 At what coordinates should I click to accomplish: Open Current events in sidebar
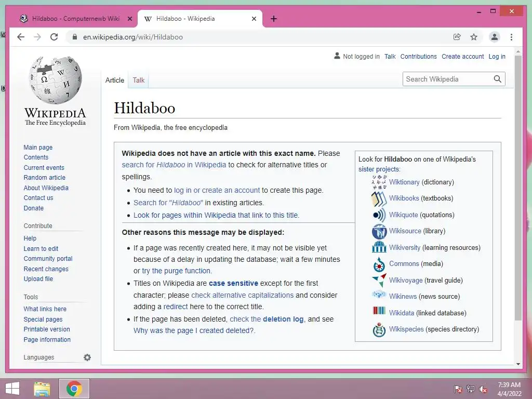44,168
